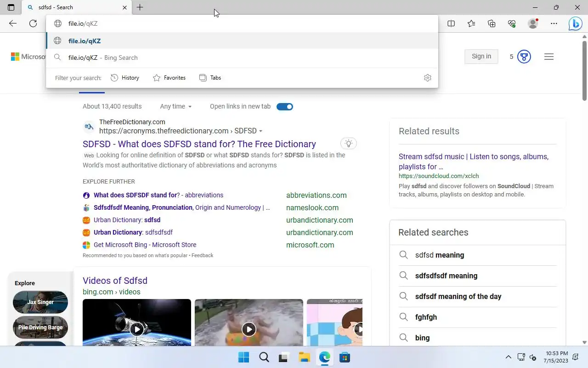Open Sdfsdfsdf Meaning, Pronunciation link
The image size is (588, 368).
point(182,207)
